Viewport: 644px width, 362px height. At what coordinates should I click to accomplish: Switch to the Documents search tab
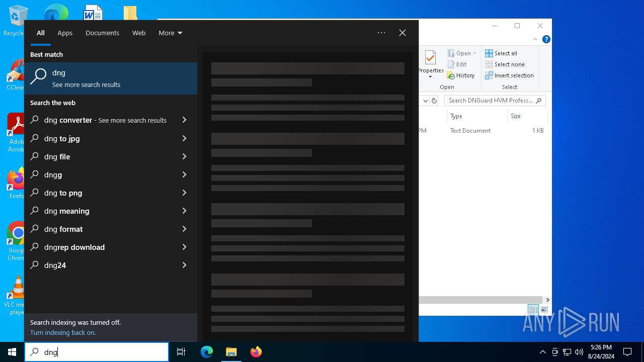[x=102, y=33]
